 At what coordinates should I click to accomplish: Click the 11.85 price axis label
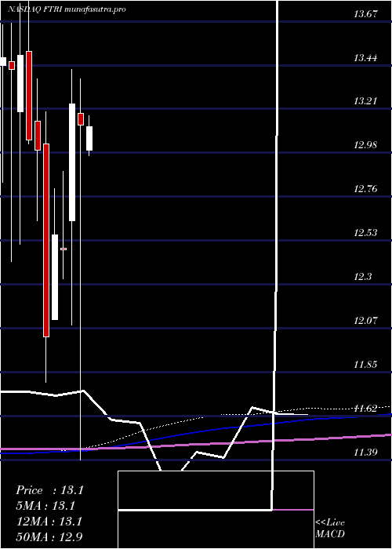pyautogui.click(x=366, y=365)
